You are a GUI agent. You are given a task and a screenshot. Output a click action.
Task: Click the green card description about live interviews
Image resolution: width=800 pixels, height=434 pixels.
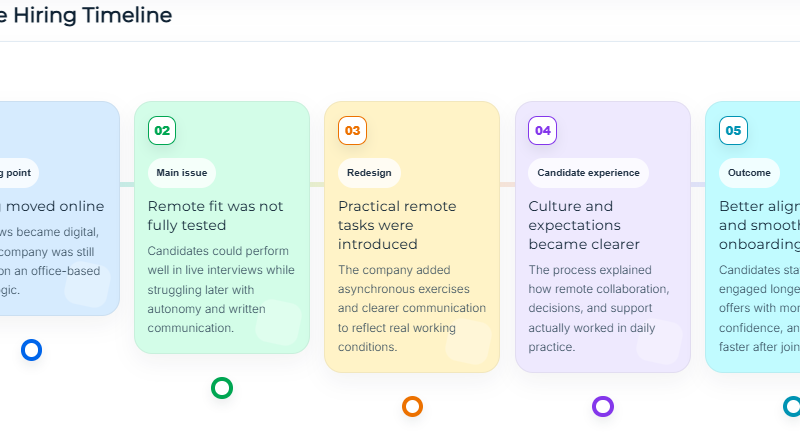pyautogui.click(x=221, y=289)
